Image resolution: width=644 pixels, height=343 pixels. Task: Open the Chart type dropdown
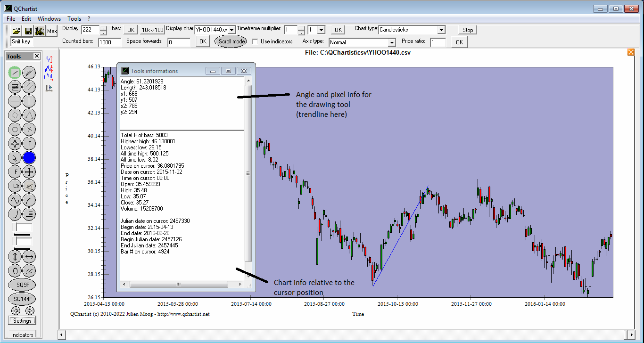[x=441, y=30]
